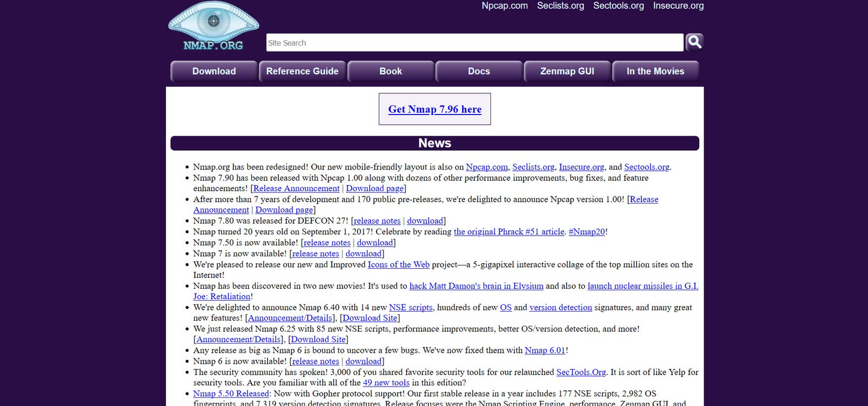The height and width of the screenshot is (406, 868).
Task: Open Nmap 7.80 release notes link
Action: click(x=377, y=221)
